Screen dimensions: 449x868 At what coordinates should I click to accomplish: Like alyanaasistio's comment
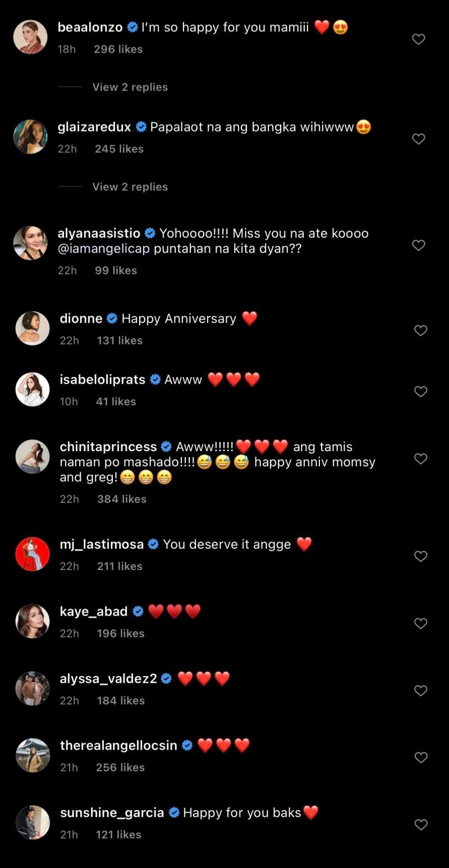(x=419, y=245)
